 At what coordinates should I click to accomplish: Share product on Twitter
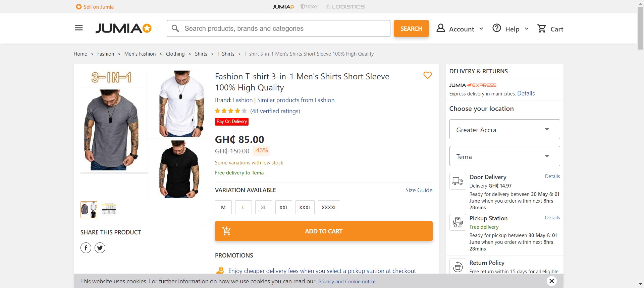pos(100,248)
